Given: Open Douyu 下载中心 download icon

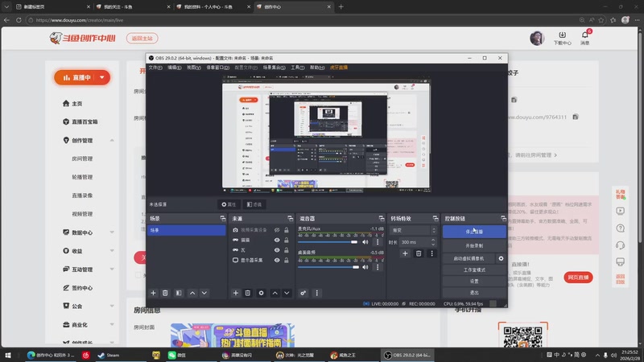Looking at the screenshot, I should pos(562,35).
